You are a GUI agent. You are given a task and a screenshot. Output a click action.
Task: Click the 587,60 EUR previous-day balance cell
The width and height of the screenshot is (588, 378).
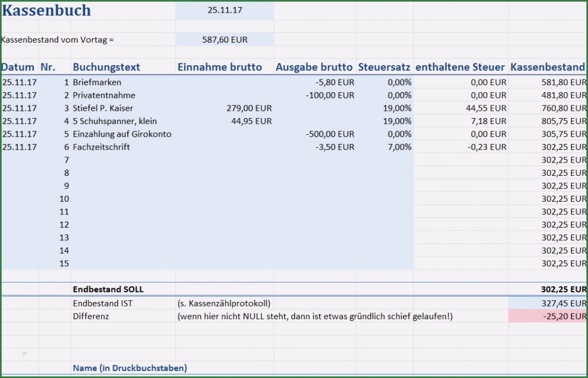click(x=225, y=40)
